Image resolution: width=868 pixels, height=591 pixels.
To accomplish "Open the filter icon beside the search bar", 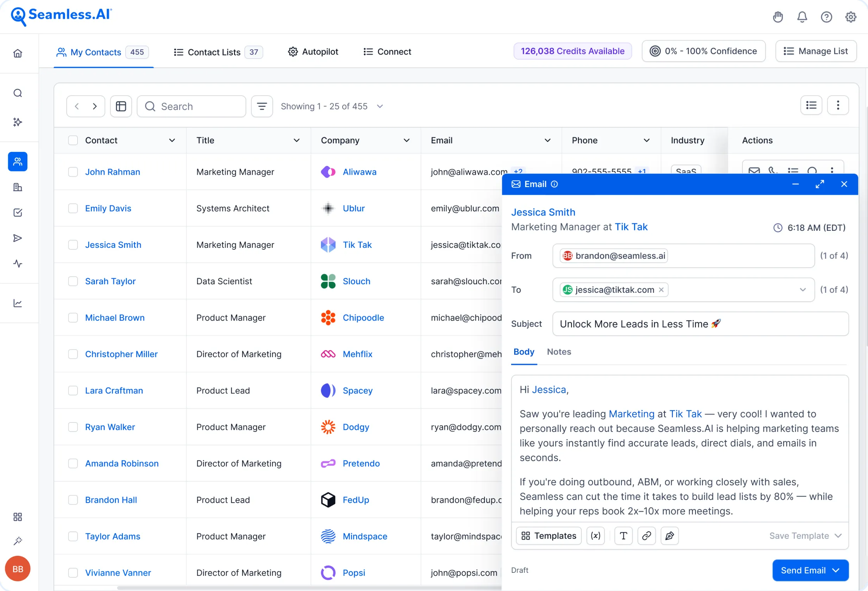I will pos(262,106).
